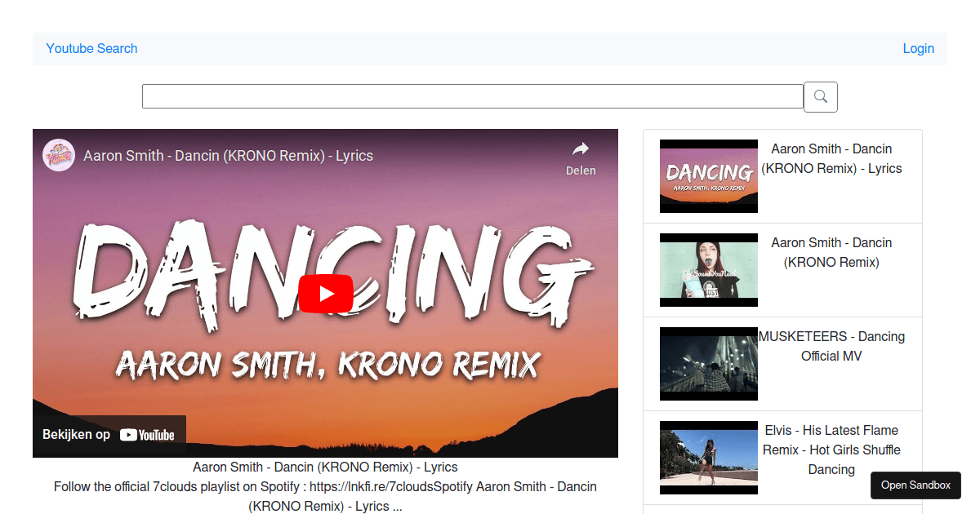Click the MUSKETEERS video thumbnail
Screen dimensions: 980x514
pos(708,363)
